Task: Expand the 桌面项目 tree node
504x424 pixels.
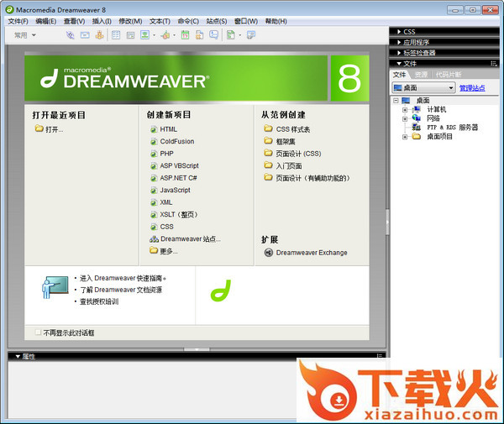Action: click(405, 137)
